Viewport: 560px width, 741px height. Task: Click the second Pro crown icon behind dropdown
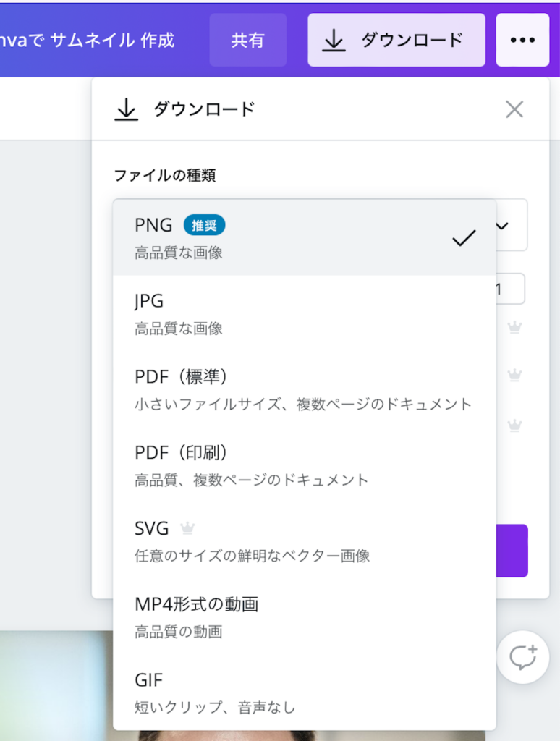pos(514,376)
